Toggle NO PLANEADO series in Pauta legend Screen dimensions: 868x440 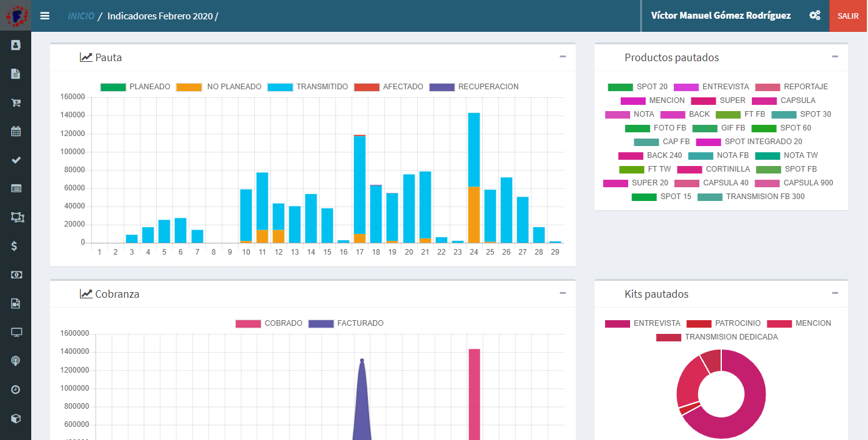(x=219, y=87)
